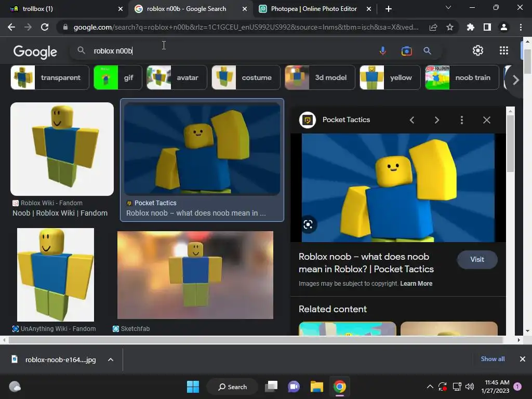Visit the Pocket Tactics page

point(477,260)
